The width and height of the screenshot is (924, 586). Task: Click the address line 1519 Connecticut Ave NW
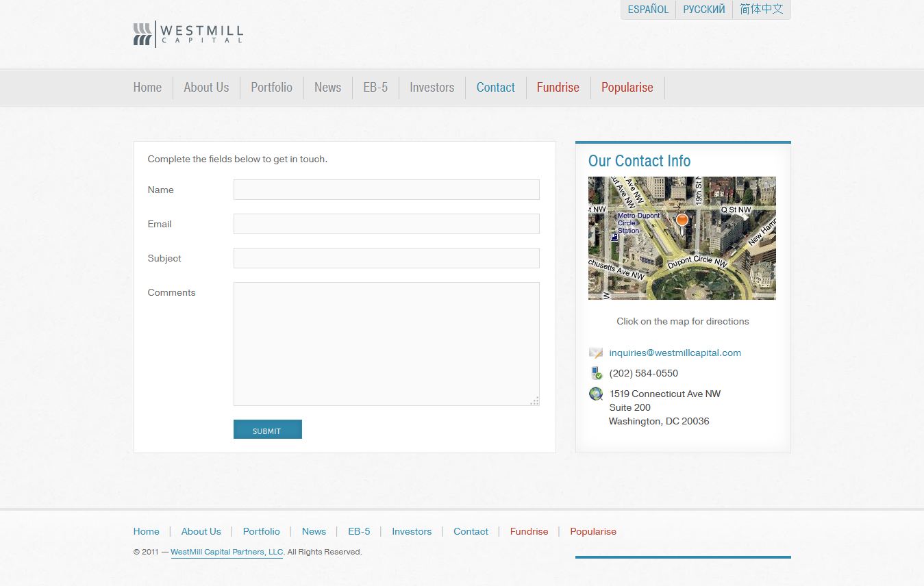(x=665, y=394)
